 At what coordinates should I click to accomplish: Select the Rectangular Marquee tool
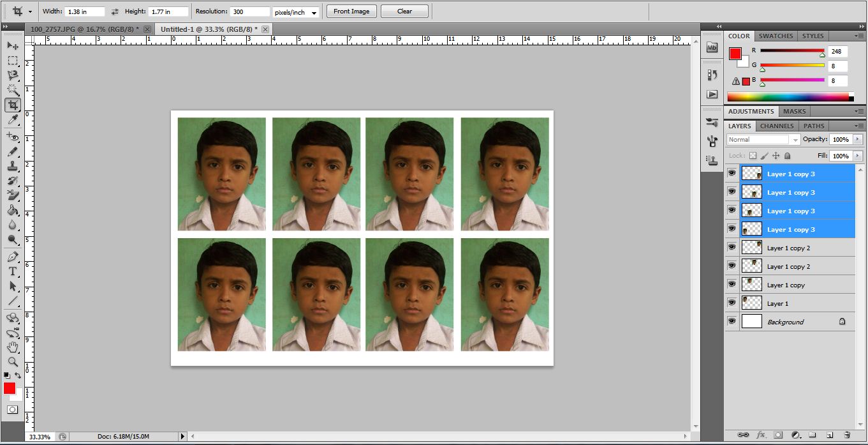(x=12, y=61)
